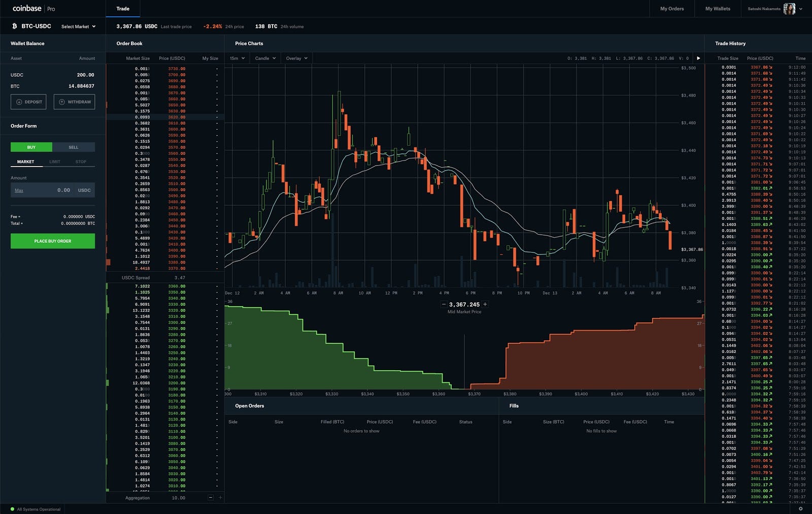
Task: Switch to STOP order type
Action: click(81, 162)
